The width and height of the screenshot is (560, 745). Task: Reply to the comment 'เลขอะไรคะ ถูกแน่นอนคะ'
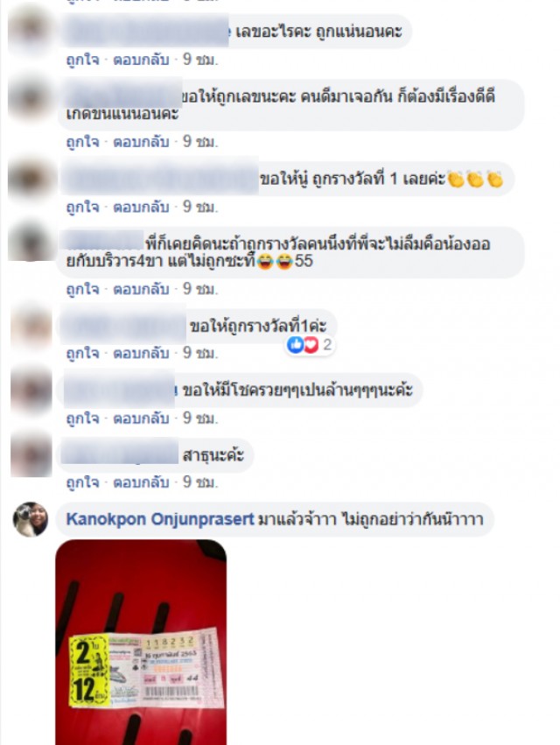tap(141, 60)
